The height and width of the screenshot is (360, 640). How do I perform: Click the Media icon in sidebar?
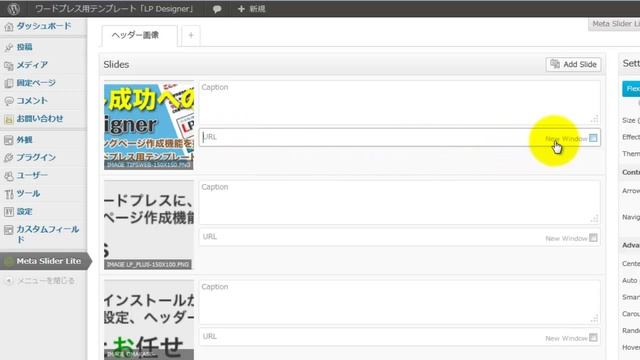pos(9,65)
